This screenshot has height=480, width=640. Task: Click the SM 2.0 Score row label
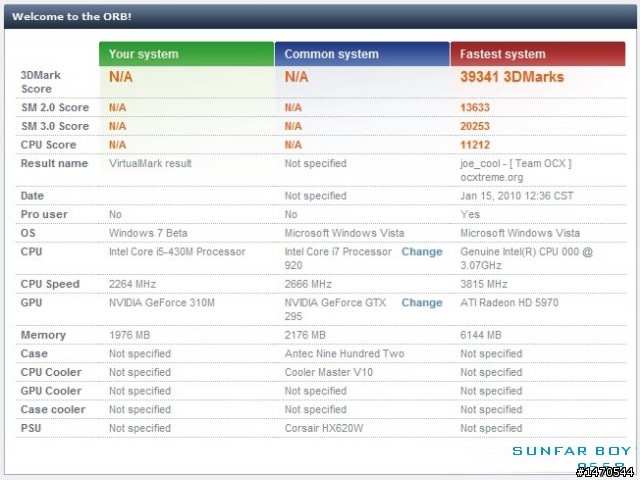tap(55, 107)
